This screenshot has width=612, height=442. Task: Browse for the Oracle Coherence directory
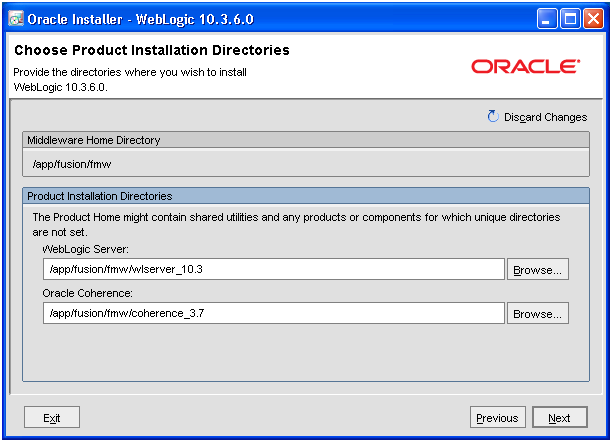[x=537, y=314]
